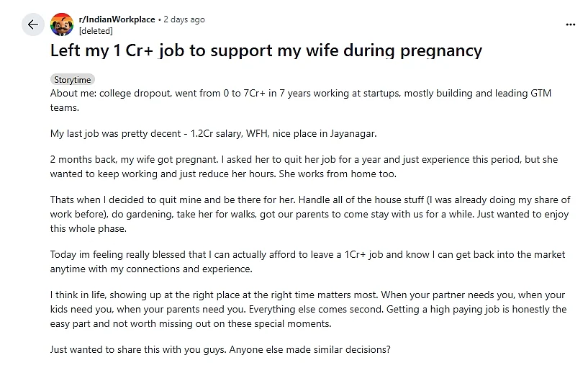Viewport: 588px width, 368px height.
Task: Click the 'Everything else comes second' sentence
Action: tap(316, 310)
